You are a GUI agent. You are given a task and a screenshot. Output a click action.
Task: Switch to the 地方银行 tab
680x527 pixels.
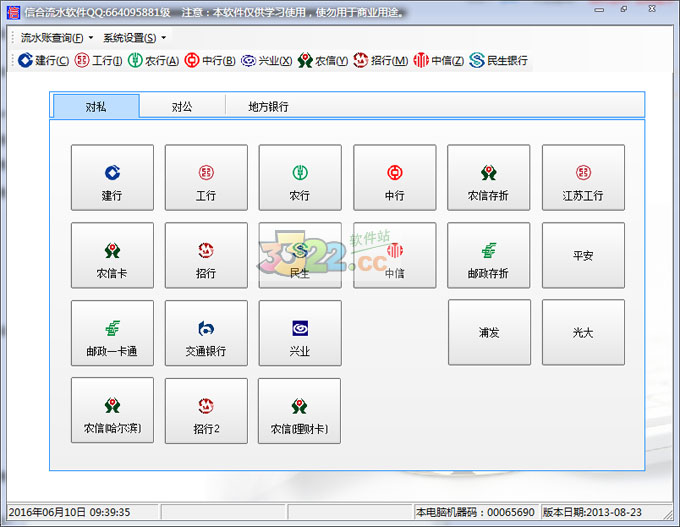[268, 107]
